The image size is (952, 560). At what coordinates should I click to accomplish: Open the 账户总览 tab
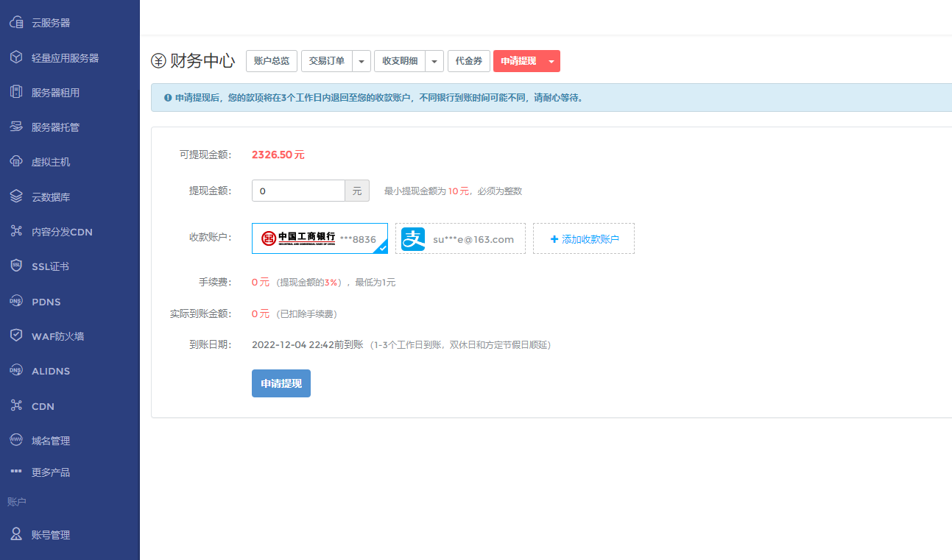pos(271,61)
